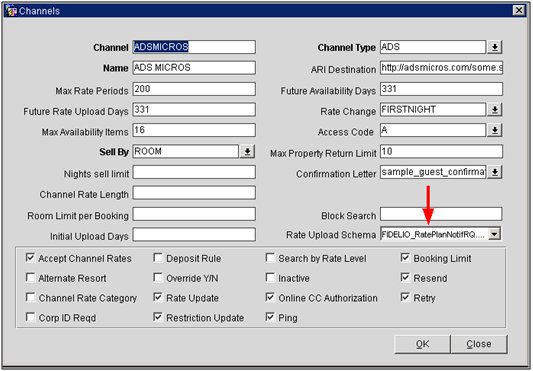Open the Confirmation Letter dropdown list
Viewport: 533px width, 371px height.
(495, 172)
